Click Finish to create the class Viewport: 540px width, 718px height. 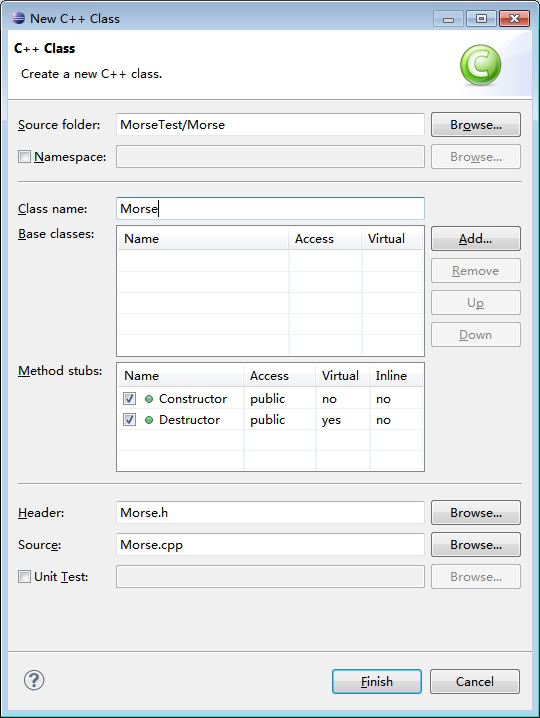376,681
